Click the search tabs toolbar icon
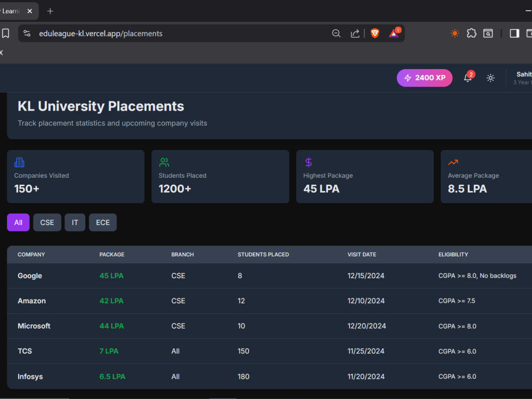Screen dimensions: 532x399 pyautogui.click(x=488, y=33)
